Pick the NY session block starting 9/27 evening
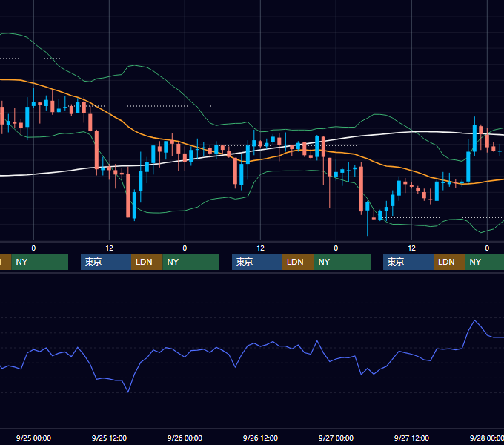This screenshot has width=504, height=445. click(485, 262)
